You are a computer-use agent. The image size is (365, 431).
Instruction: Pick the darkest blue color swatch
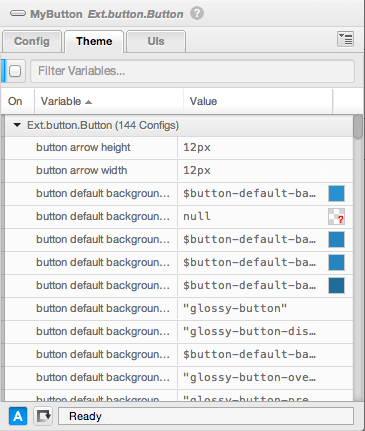(x=336, y=286)
